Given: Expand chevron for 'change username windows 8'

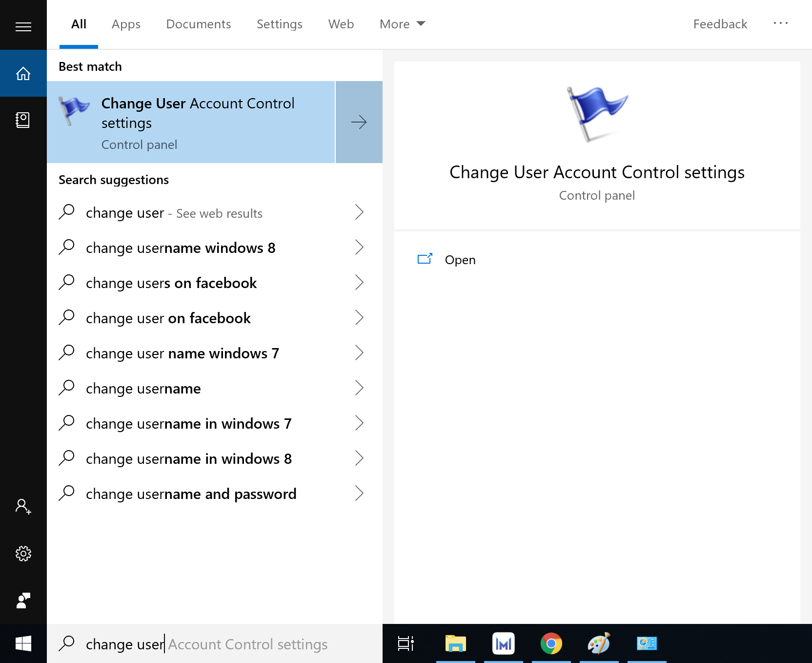Looking at the screenshot, I should pyautogui.click(x=359, y=248).
